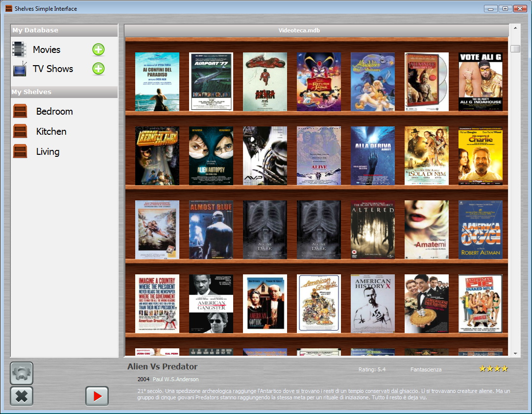Select the Aladdin King of Thieves cover
The width and height of the screenshot is (532, 414).
[x=373, y=82]
